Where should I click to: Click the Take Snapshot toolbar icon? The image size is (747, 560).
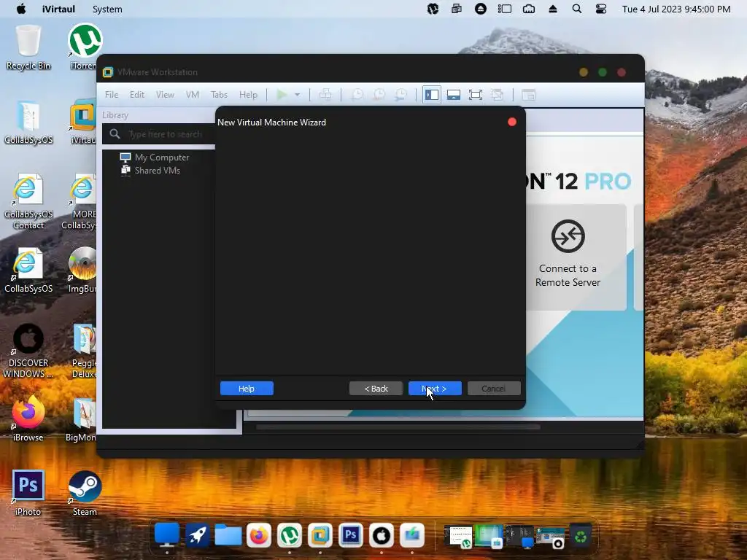click(357, 95)
